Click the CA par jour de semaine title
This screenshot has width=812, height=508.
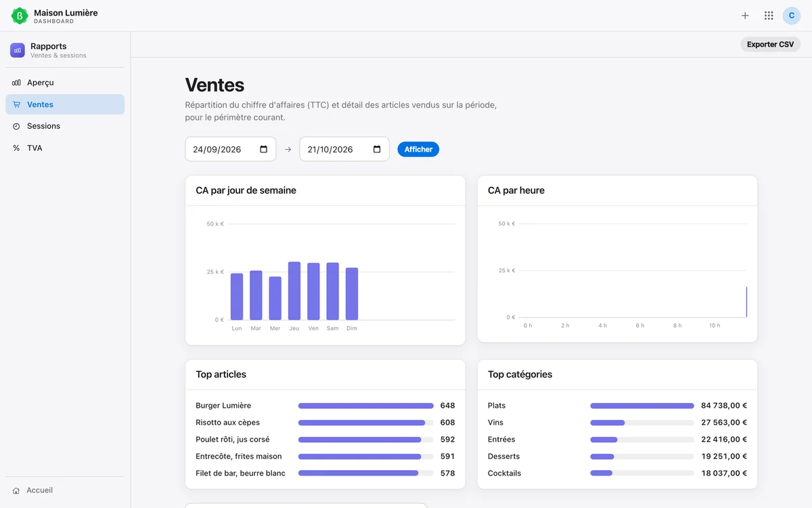click(246, 190)
